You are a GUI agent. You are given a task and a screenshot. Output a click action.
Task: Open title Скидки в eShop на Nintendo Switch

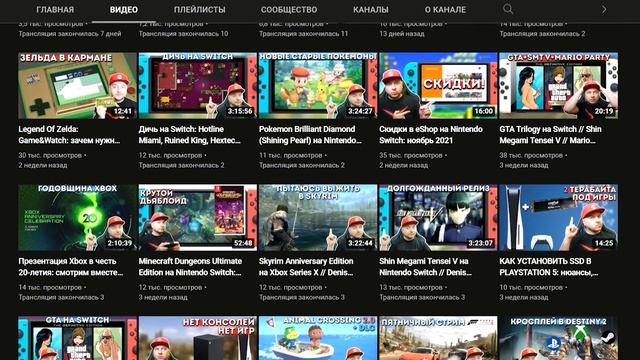tap(431, 135)
